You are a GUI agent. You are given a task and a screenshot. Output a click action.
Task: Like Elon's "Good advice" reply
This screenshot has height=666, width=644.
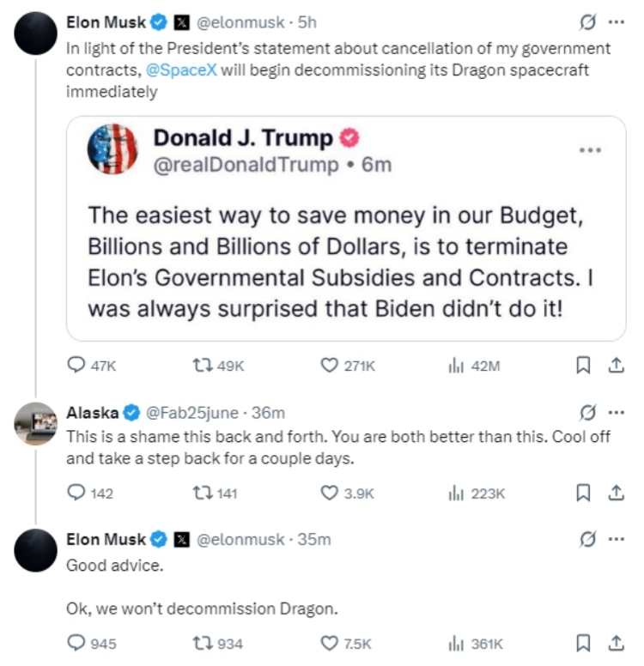329,643
